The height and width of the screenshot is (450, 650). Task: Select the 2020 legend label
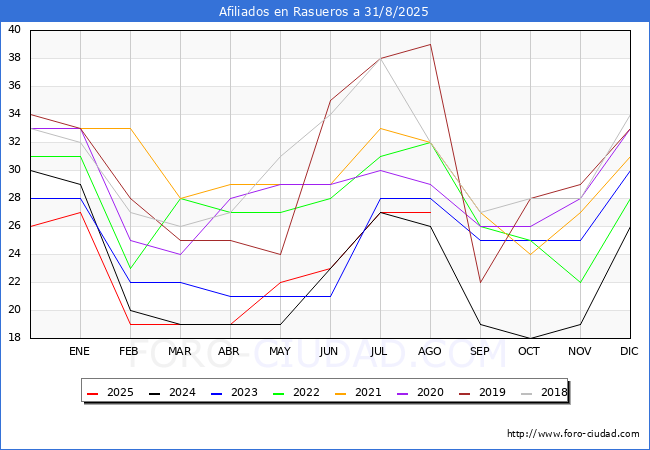(430, 392)
